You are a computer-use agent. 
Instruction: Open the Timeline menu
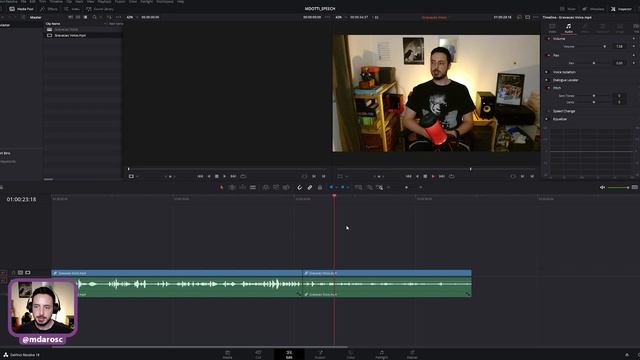pyautogui.click(x=56, y=2)
